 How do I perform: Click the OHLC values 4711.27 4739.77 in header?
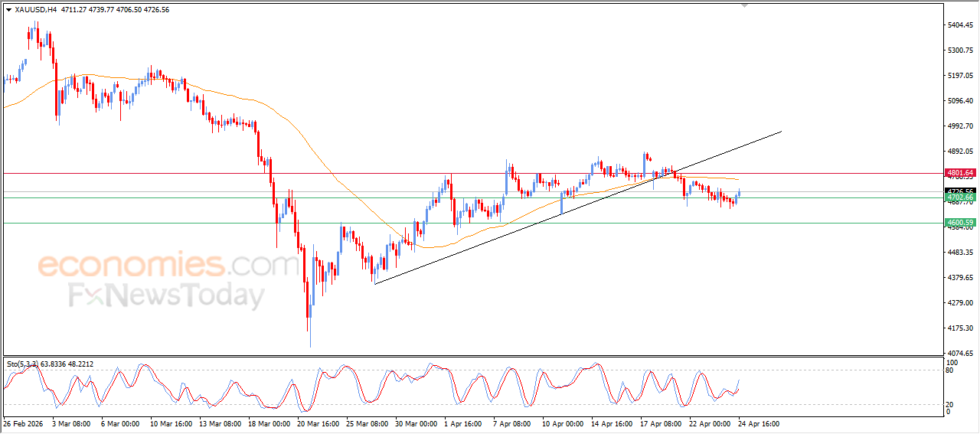click(87, 10)
